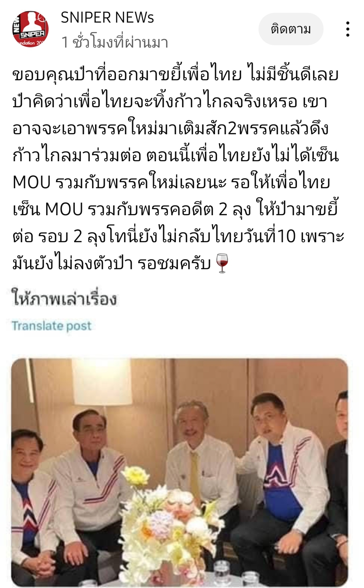Tap the line starting "เซ็น MOU รวมกับพรรคอดีต"

pos(175,209)
